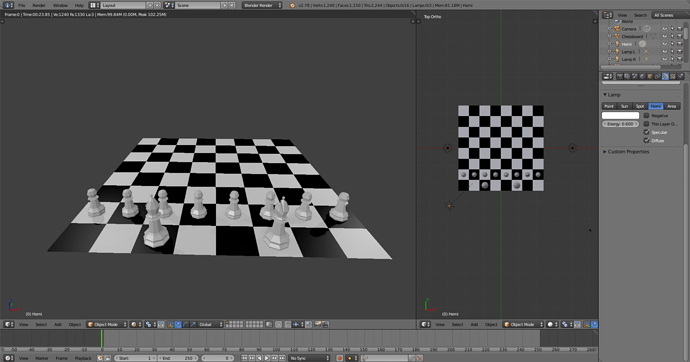Disable the Specular checkbox

646,132
